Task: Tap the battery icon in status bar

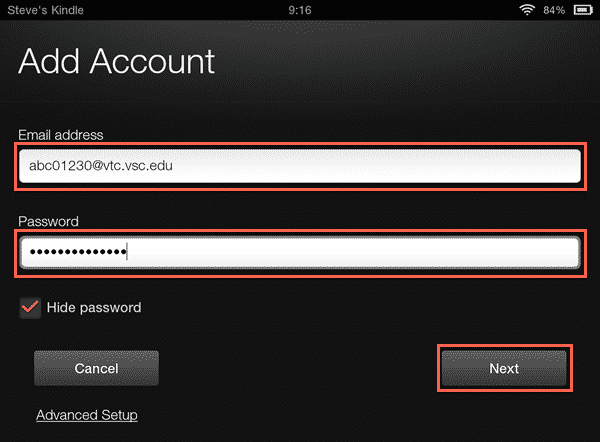Action: point(583,10)
